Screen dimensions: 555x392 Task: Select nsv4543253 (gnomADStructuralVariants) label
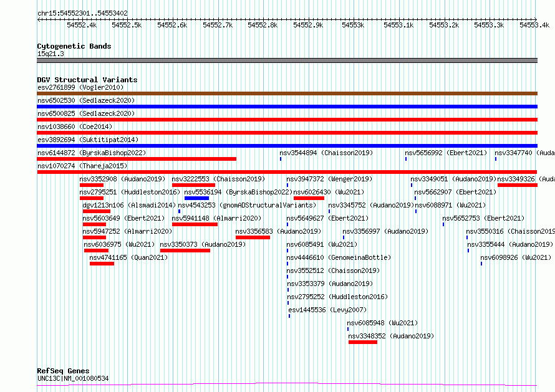point(247,205)
